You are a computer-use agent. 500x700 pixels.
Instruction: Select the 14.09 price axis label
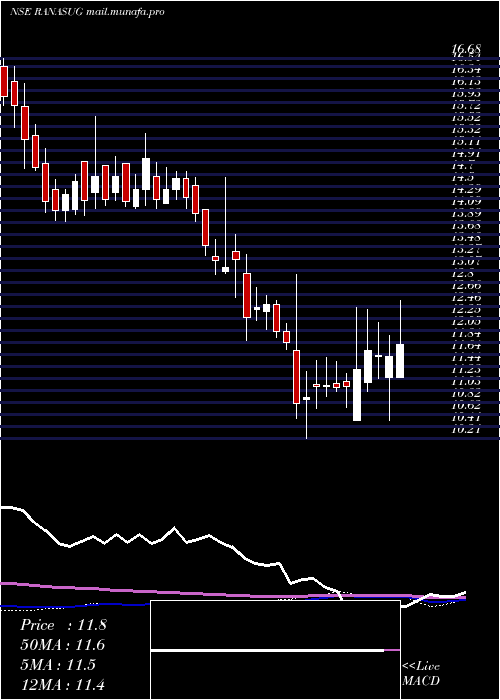(x=466, y=203)
